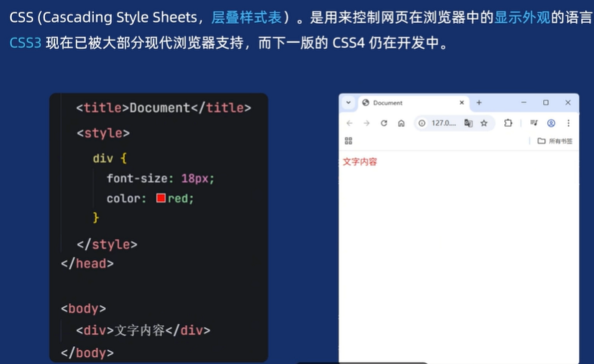The height and width of the screenshot is (364, 594).
Task: Go to the browser home page
Action: pyautogui.click(x=401, y=123)
